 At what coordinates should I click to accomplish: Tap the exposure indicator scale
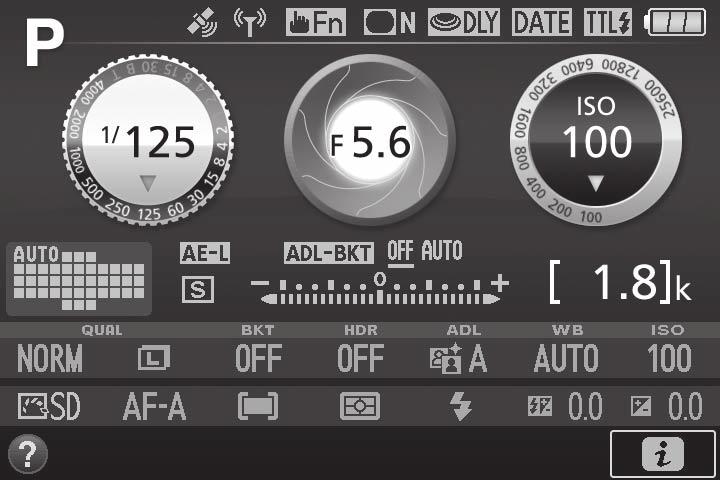[x=380, y=289]
